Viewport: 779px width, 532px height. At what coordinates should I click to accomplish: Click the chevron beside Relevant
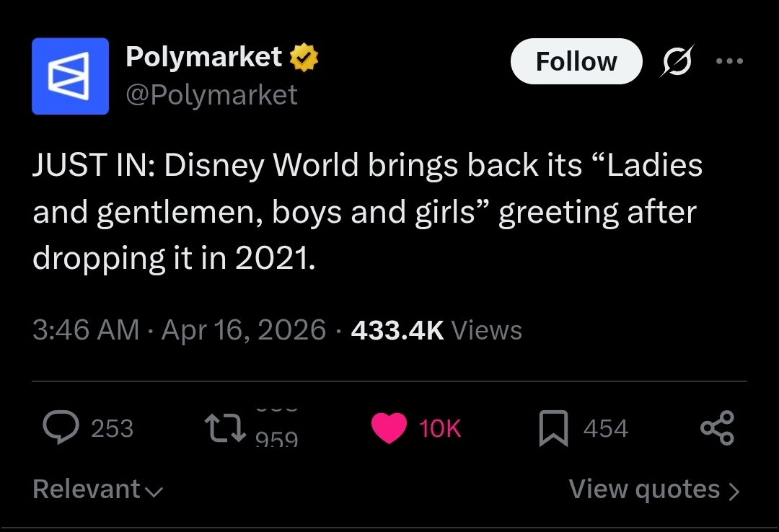coord(154,492)
